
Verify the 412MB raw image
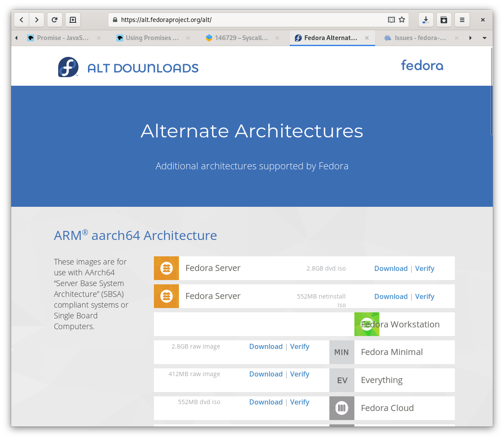(x=300, y=374)
